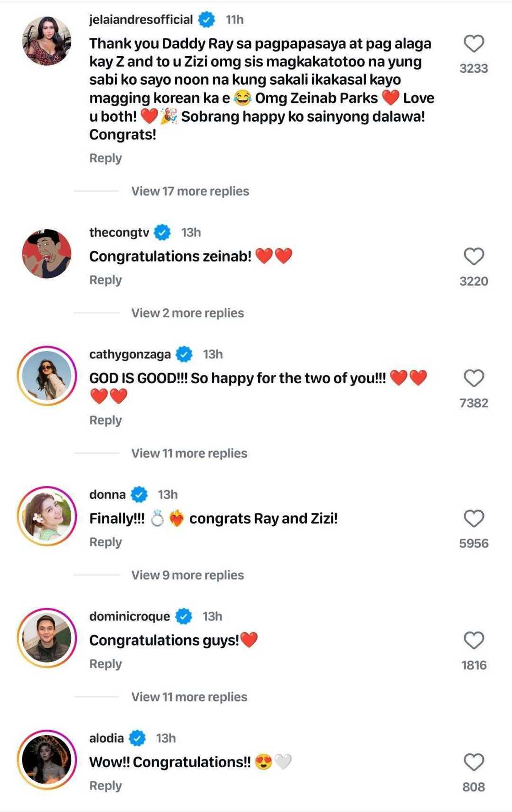512x812 pixels.
Task: Click verified badge next to jelaiandresofficial
Action: [x=206, y=19]
